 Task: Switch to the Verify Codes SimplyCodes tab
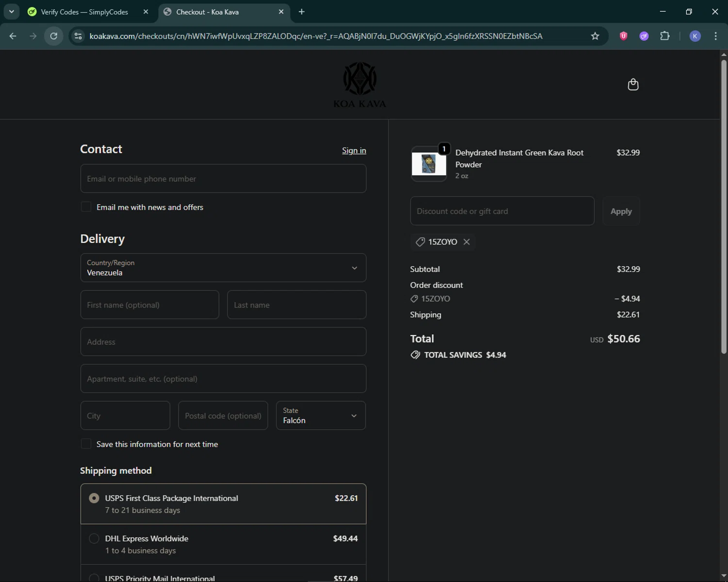pyautogui.click(x=84, y=12)
